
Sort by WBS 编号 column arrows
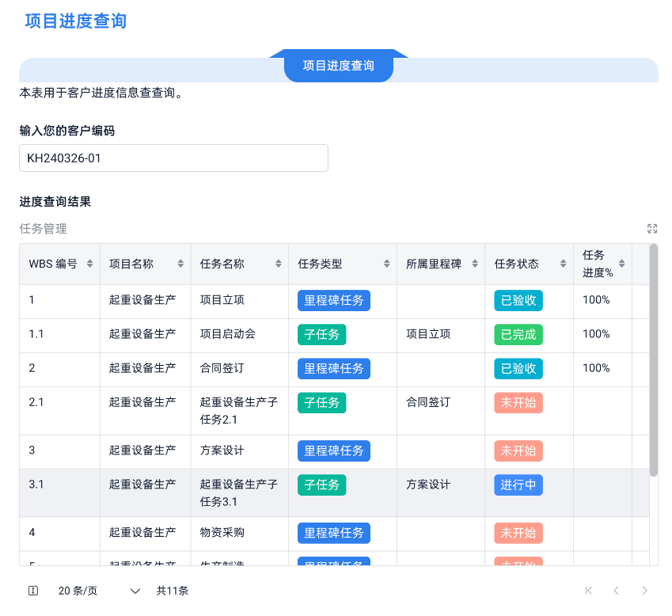(x=89, y=264)
